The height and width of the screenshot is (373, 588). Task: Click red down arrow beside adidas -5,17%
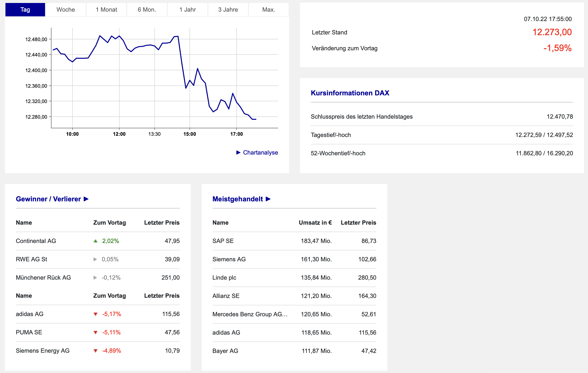[96, 314]
